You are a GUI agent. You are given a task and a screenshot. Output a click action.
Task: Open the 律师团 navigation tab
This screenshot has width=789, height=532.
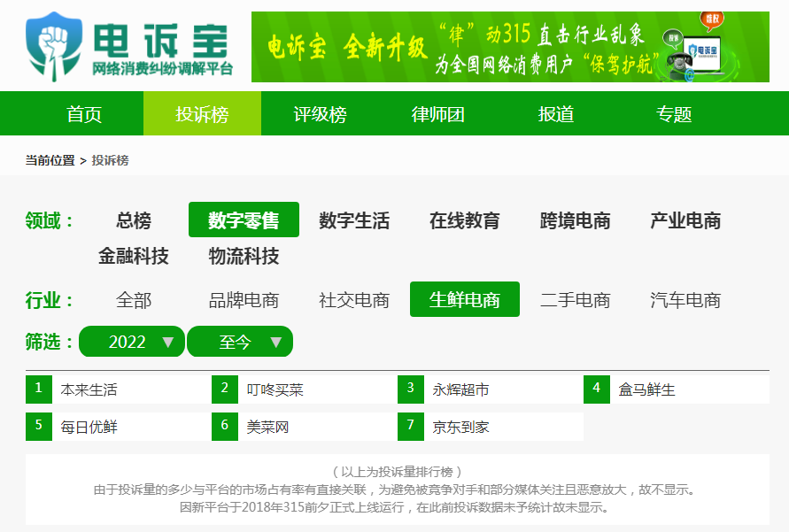[x=437, y=113]
